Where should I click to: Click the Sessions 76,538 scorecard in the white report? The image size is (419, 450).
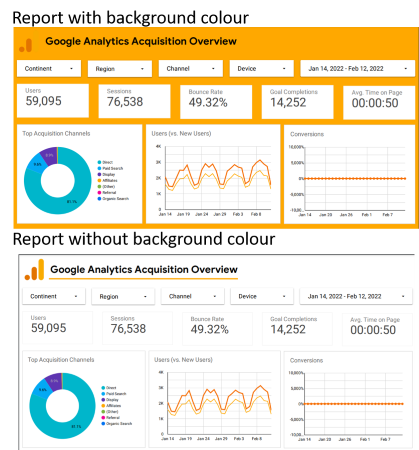click(137, 328)
